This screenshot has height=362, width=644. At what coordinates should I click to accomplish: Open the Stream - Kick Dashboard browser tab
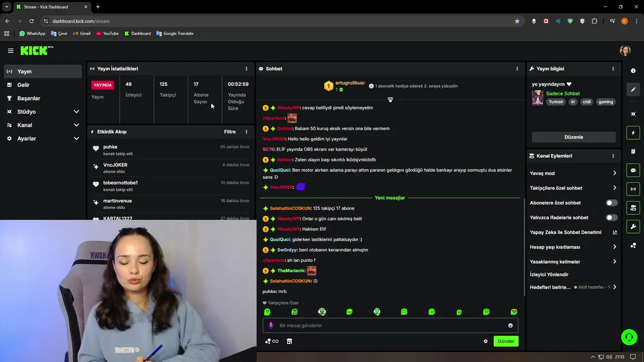coord(51,7)
